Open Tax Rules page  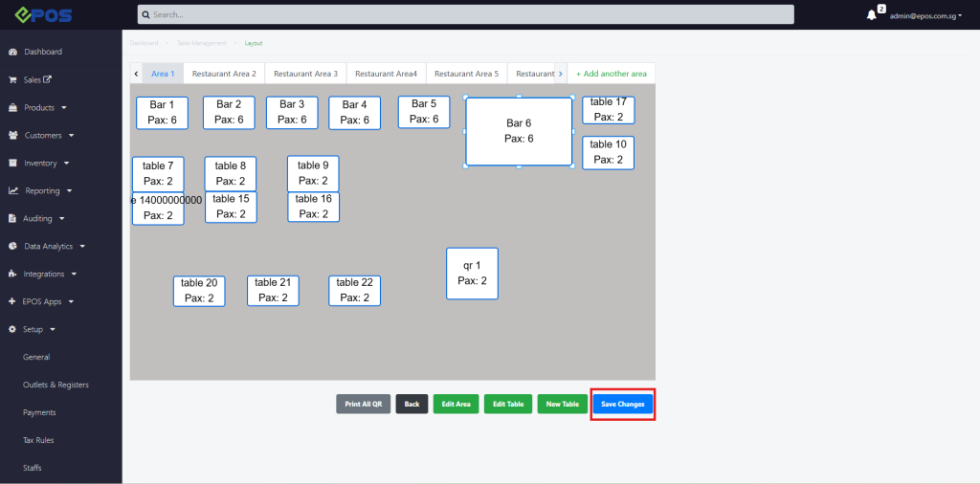(38, 440)
